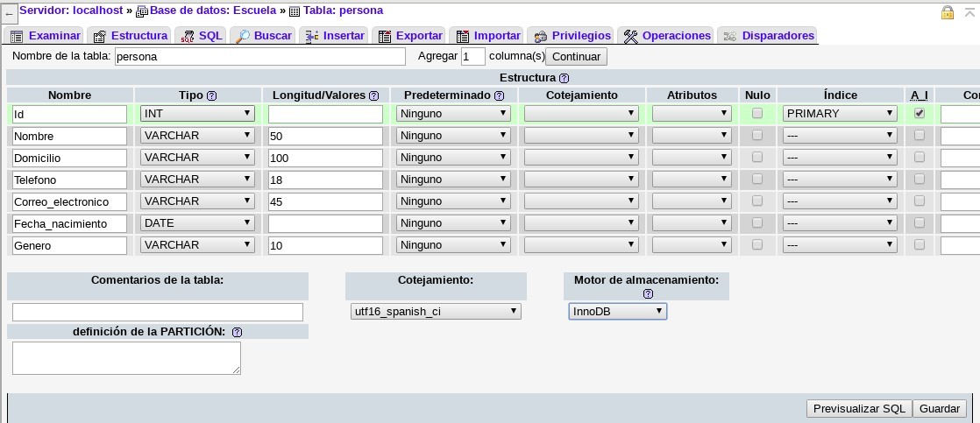Click help icon beside definición de la PARTICIÓN

coord(238,332)
